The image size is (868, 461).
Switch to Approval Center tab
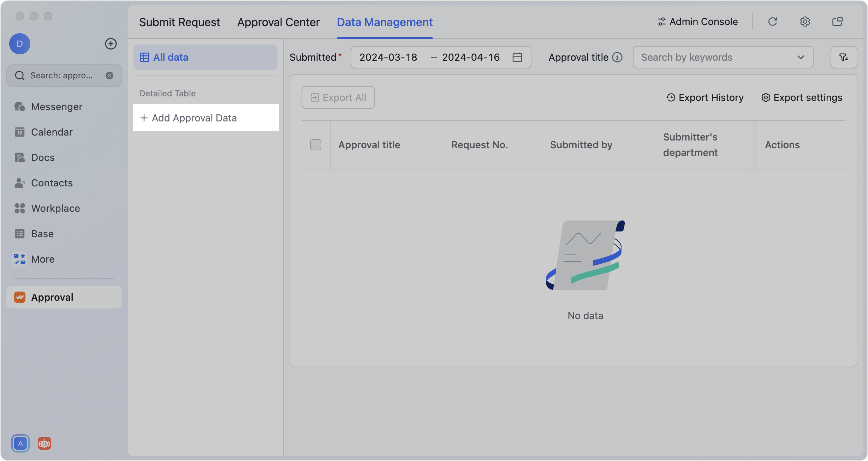[x=278, y=22]
